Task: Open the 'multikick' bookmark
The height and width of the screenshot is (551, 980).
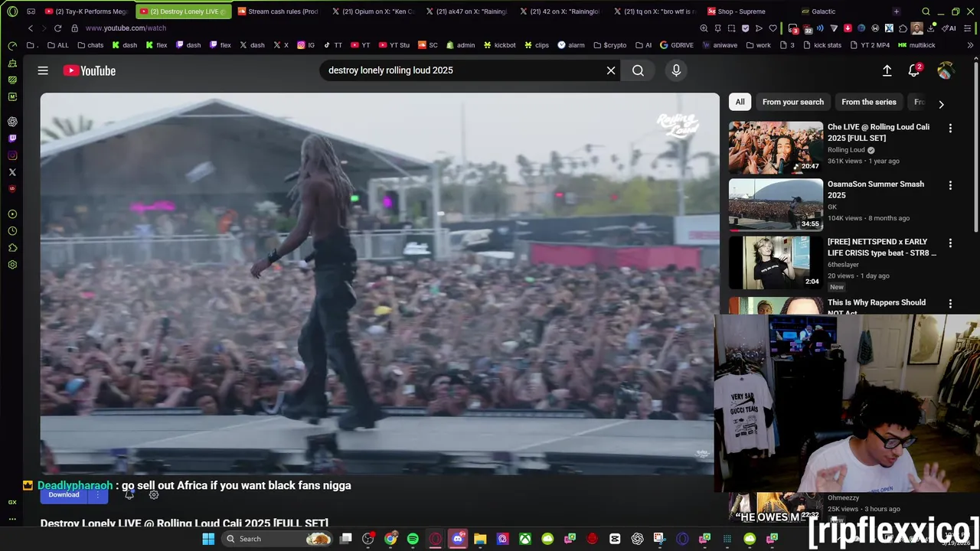Action: click(x=916, y=45)
